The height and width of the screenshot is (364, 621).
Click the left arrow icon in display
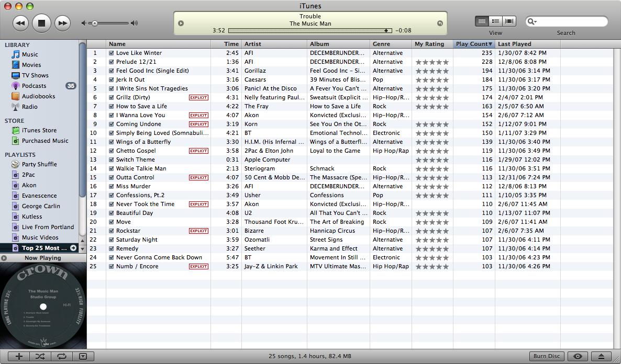181,24
